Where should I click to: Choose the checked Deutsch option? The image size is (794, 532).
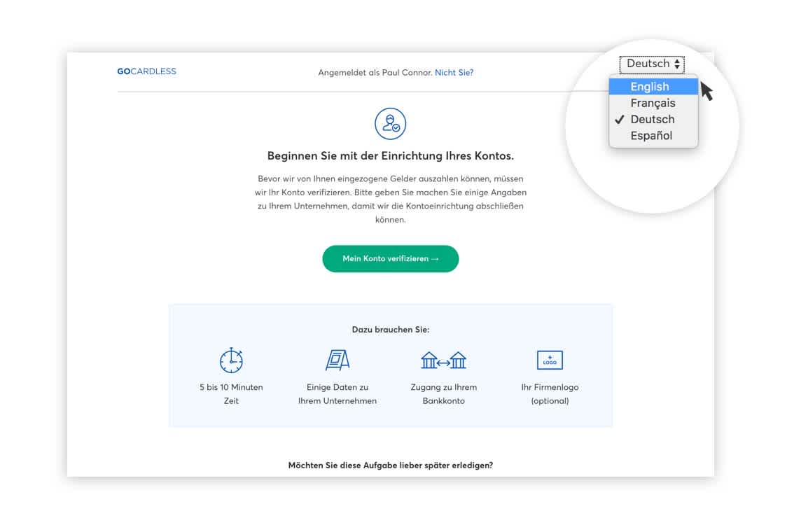[653, 120]
